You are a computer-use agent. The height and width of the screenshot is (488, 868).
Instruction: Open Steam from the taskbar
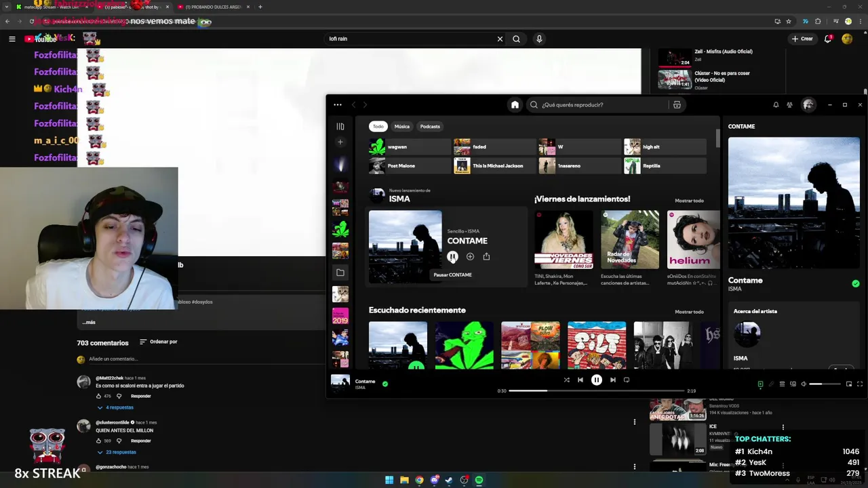(449, 480)
